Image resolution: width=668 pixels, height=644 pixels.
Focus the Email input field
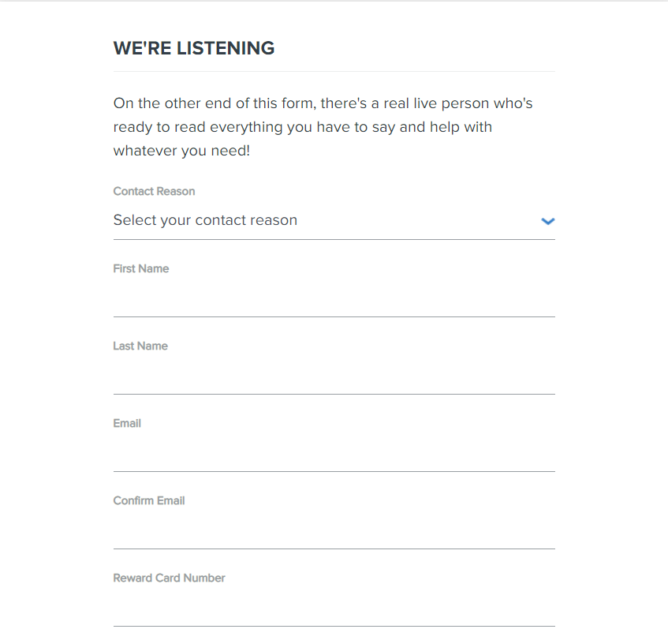tap(334, 453)
